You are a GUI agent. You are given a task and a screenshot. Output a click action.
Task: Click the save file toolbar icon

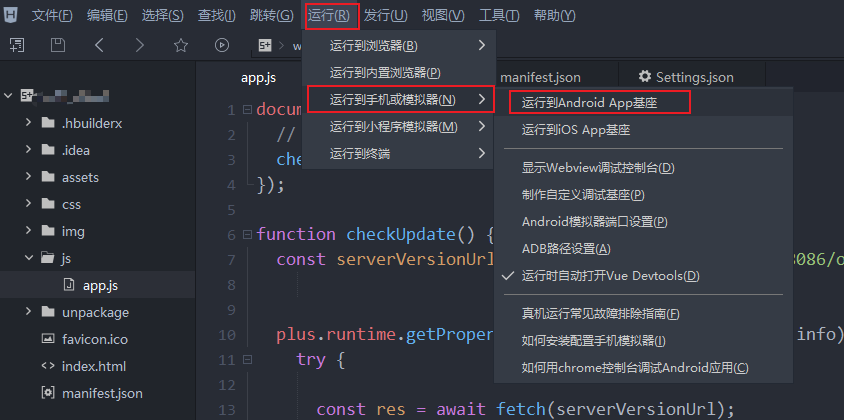click(58, 45)
